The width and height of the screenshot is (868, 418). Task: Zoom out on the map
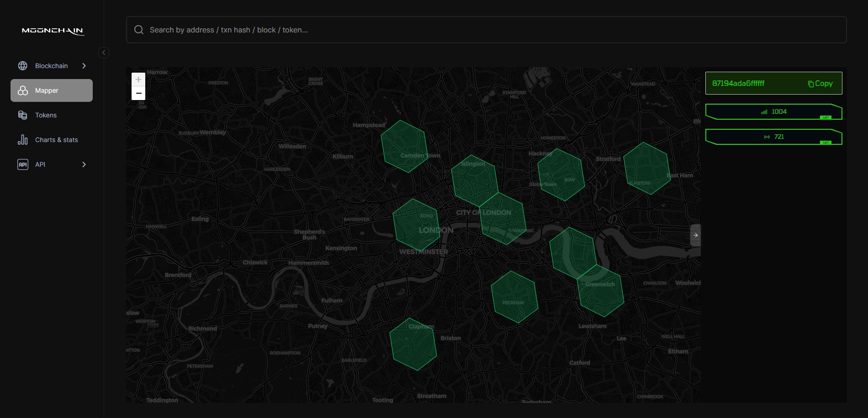tap(138, 93)
